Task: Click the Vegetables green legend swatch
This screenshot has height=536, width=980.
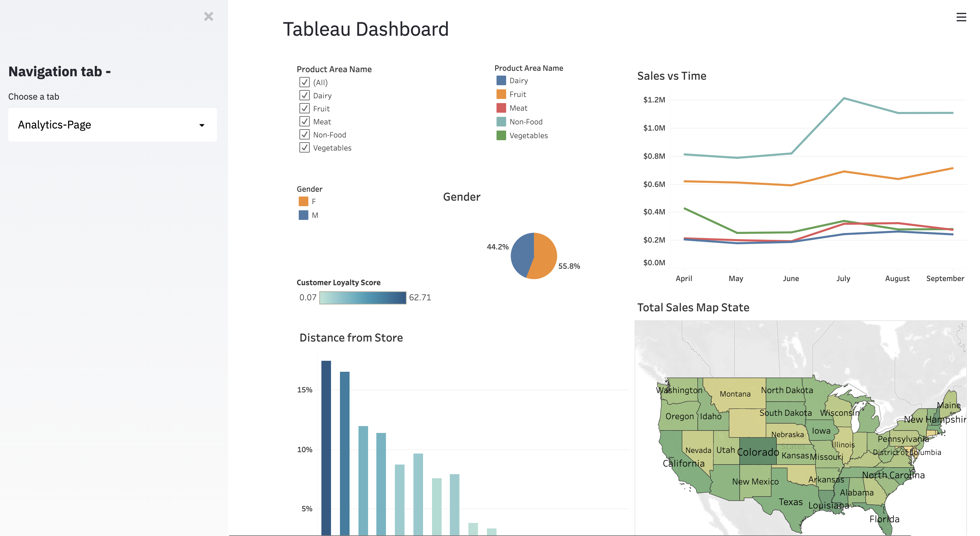Action: pos(501,135)
